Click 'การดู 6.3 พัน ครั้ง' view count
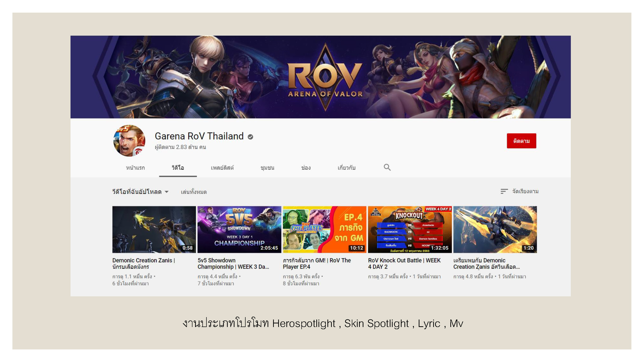Screen dimensions: 644x362 (301, 277)
